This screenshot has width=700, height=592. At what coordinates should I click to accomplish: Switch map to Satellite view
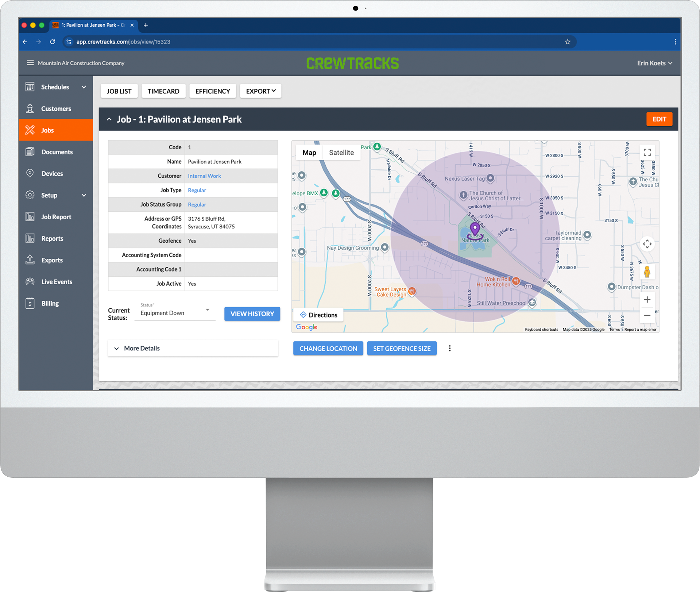(x=341, y=153)
